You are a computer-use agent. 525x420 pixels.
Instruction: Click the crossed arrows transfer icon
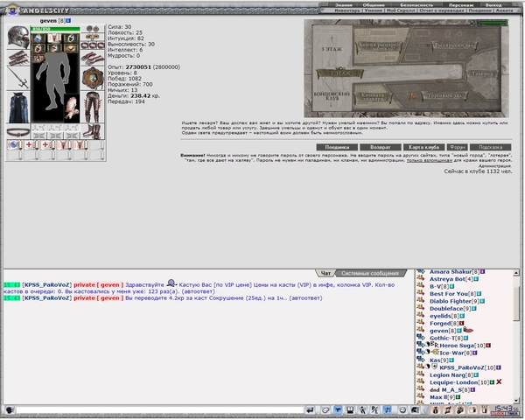pos(448,409)
